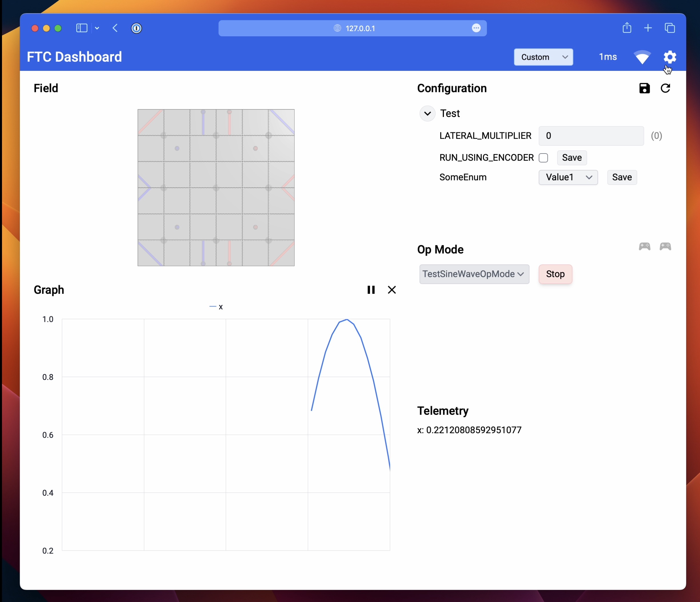Pause the live graph
Image resolution: width=700 pixels, height=602 pixels.
[x=371, y=290]
